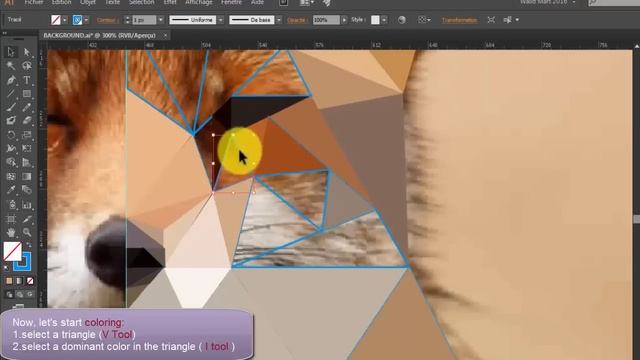Screen dimensions: 640x360
Task: Select the Blend tool
Action: pos(27,190)
